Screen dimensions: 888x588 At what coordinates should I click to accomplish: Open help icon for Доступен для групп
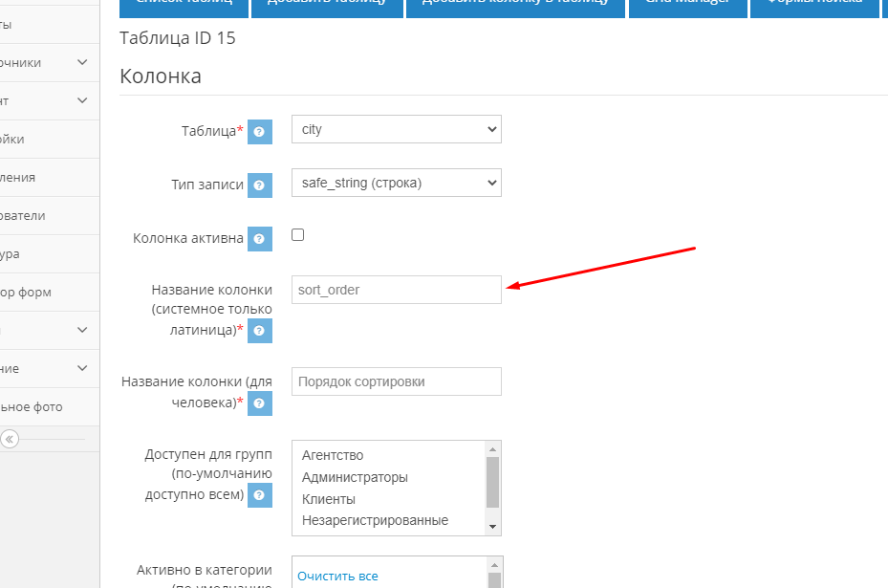pos(260,495)
